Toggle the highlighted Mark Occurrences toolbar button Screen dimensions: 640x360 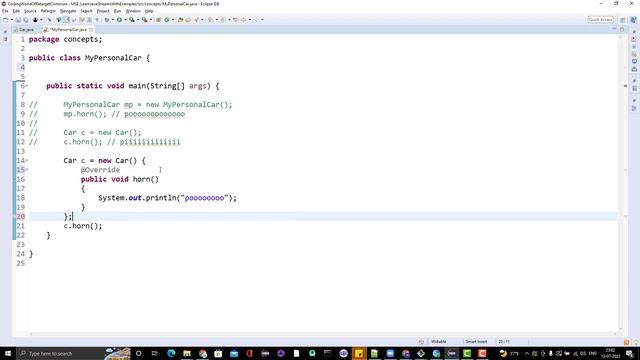(x=66, y=20)
